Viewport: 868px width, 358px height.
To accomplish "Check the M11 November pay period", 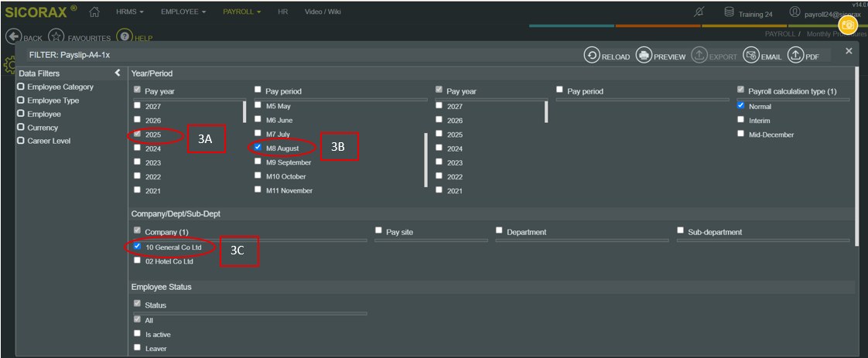I will [x=258, y=189].
